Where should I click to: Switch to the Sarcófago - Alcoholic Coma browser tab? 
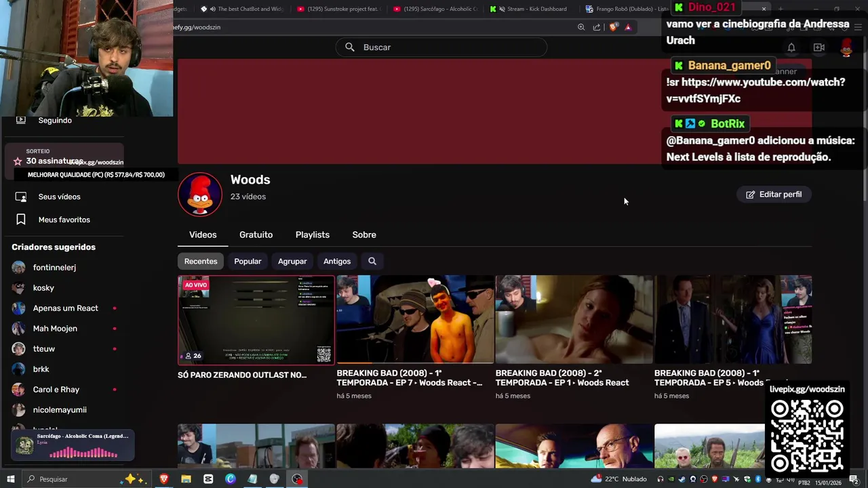(435, 9)
